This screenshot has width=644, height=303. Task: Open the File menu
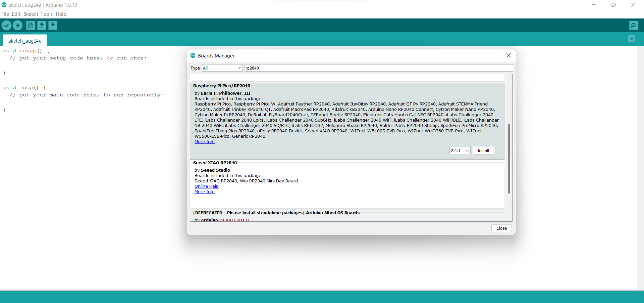pyautogui.click(x=5, y=14)
